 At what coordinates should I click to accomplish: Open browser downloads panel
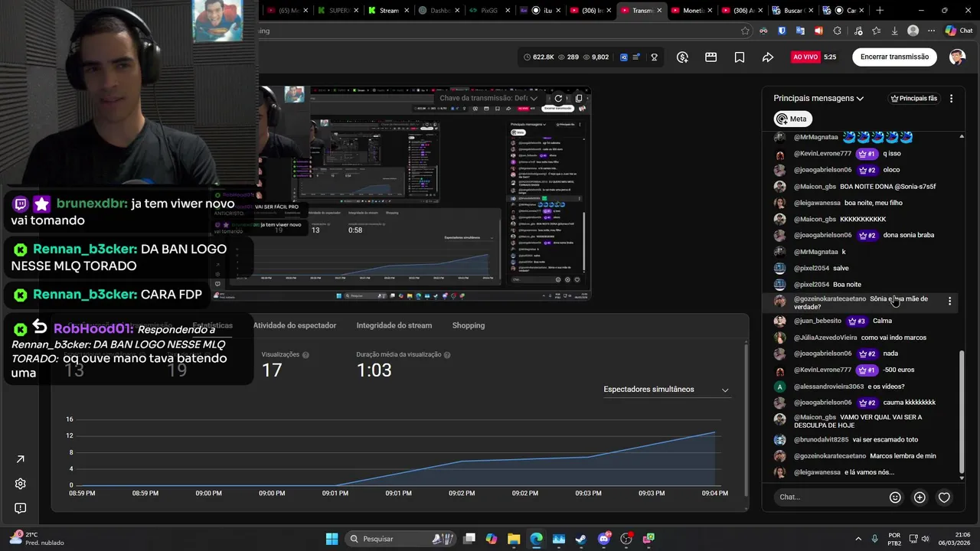[894, 31]
